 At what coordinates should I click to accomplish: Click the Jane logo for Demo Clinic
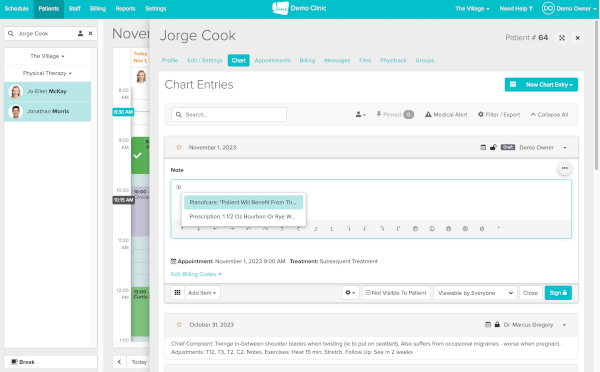280,8
